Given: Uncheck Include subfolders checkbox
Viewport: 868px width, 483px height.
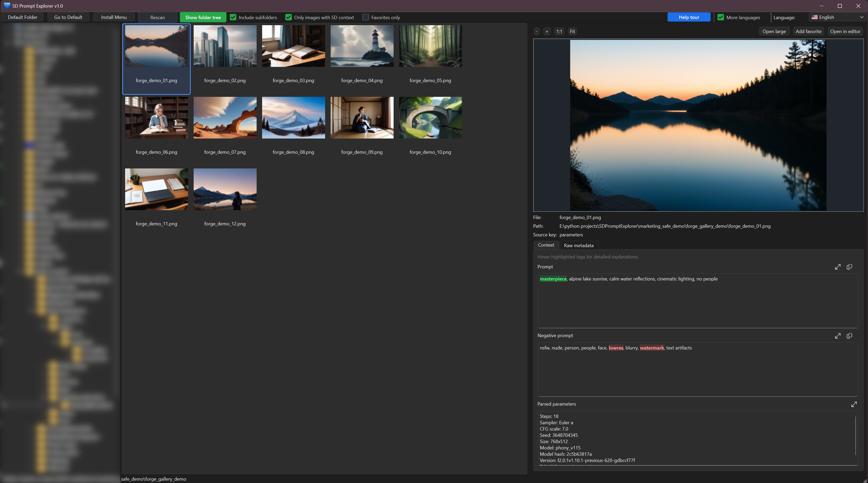Looking at the screenshot, I should click(x=233, y=17).
